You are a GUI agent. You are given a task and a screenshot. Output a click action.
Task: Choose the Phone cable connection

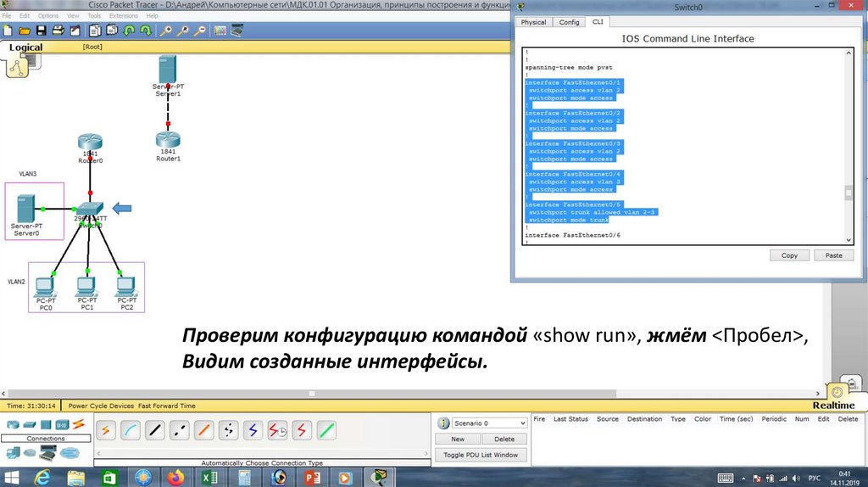click(x=228, y=430)
